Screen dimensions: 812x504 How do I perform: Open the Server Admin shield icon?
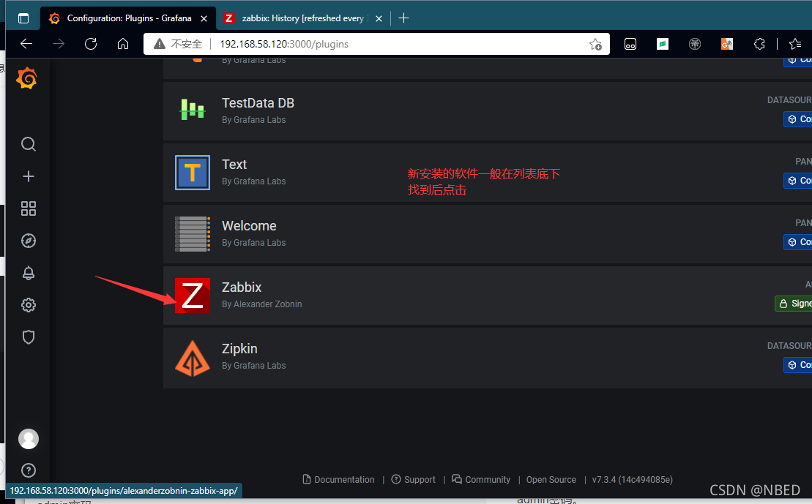tap(29, 337)
